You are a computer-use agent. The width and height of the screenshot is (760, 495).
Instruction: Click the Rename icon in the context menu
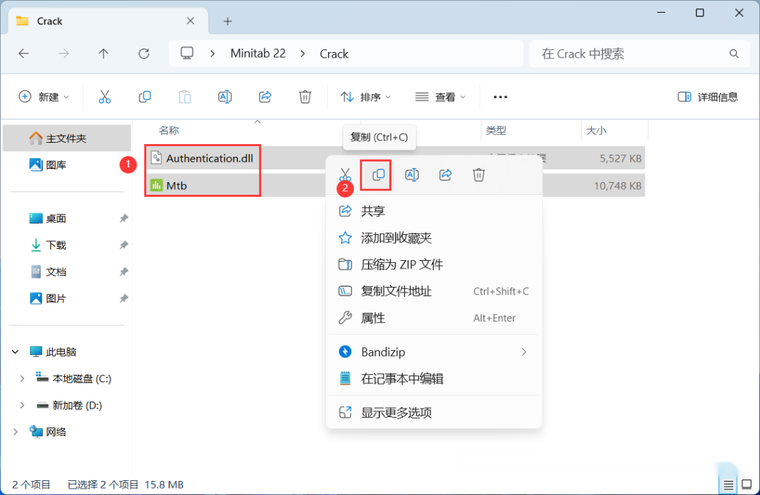tap(412, 175)
